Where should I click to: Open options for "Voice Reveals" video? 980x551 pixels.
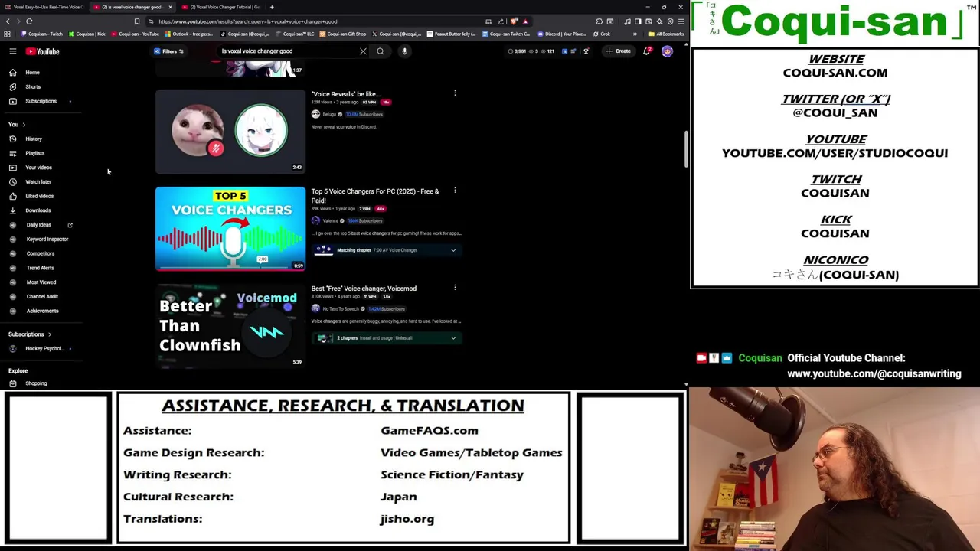coord(455,93)
